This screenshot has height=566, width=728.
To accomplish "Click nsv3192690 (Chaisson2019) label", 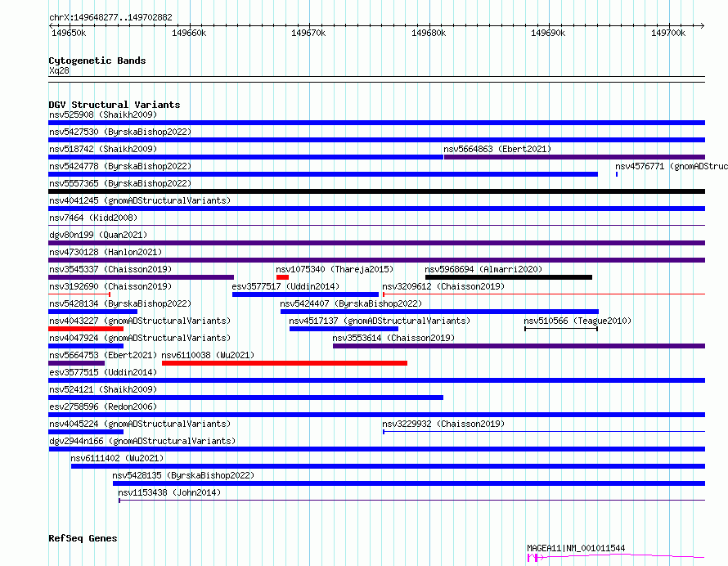I will click(x=110, y=286).
